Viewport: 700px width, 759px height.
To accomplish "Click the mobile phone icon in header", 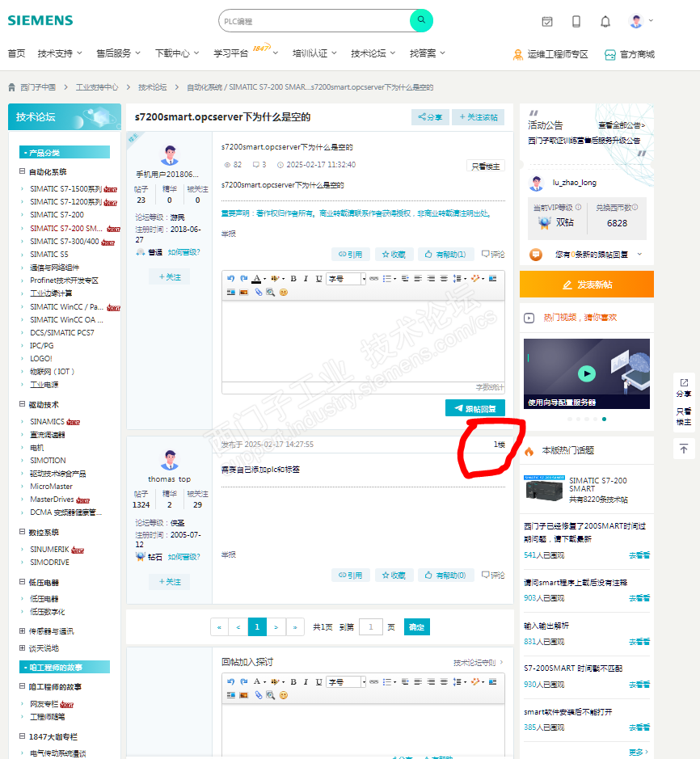I will pos(576,21).
